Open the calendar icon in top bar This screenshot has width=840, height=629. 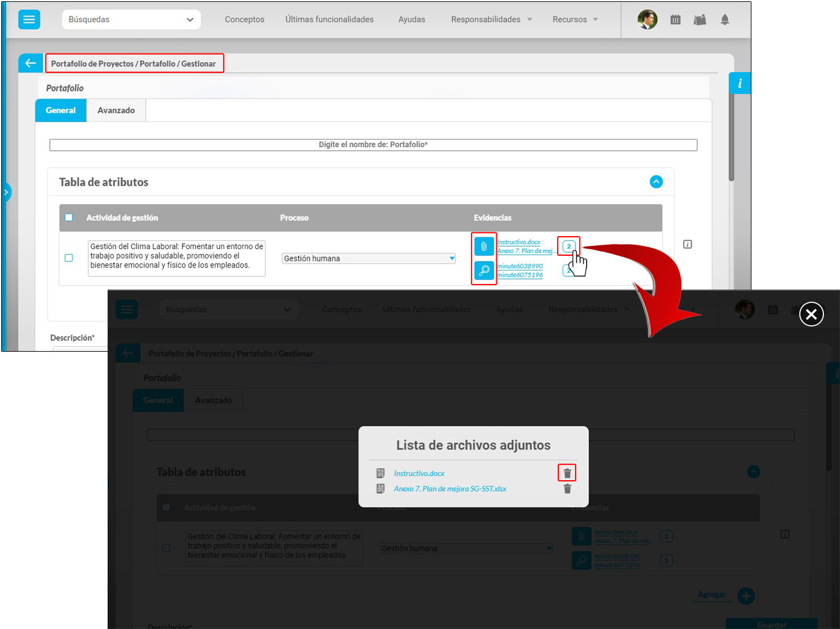[675, 20]
